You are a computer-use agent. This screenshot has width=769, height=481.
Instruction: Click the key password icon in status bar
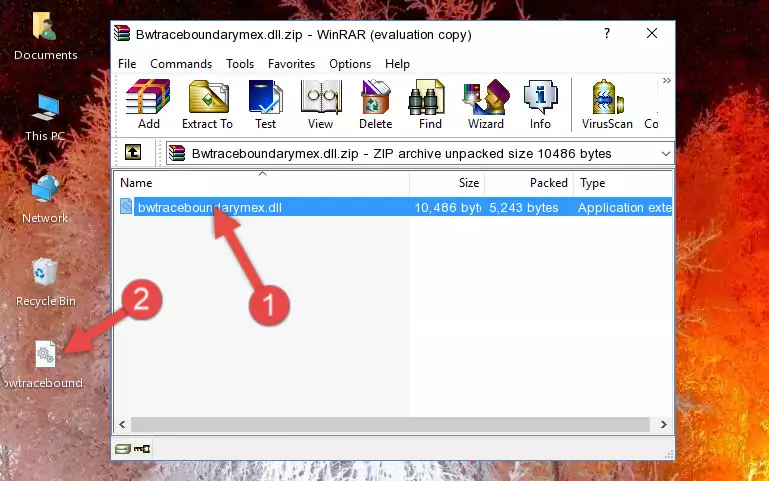click(142, 448)
